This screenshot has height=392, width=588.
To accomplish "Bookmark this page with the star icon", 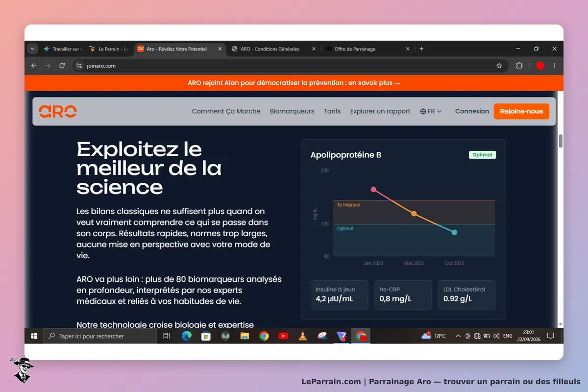I will (499, 66).
